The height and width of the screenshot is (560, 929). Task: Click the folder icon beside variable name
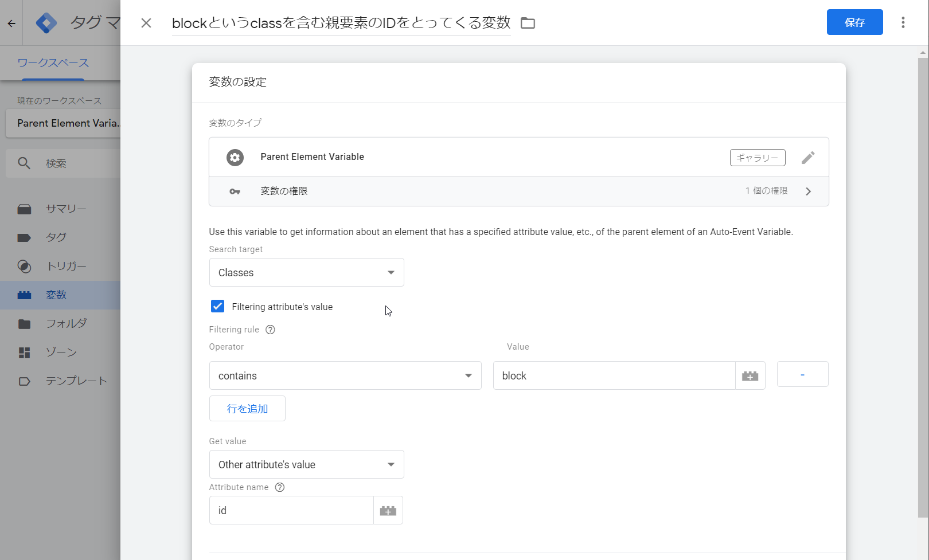click(x=528, y=23)
